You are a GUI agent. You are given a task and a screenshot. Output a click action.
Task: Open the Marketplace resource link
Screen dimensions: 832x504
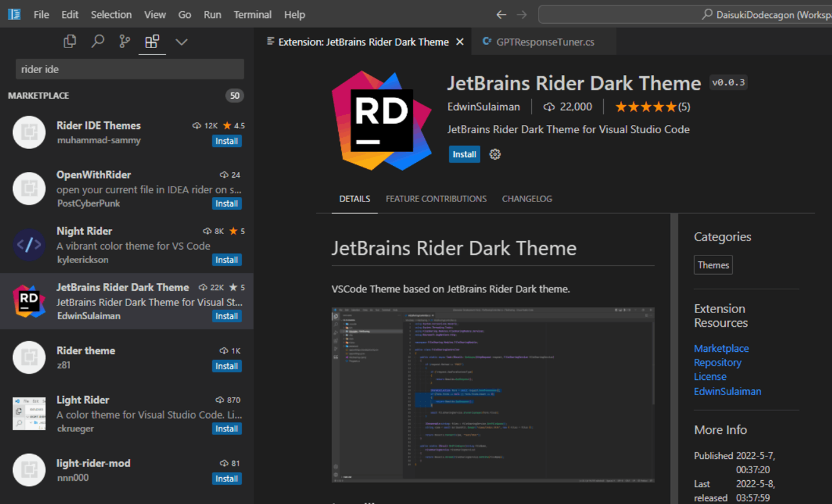(x=721, y=348)
